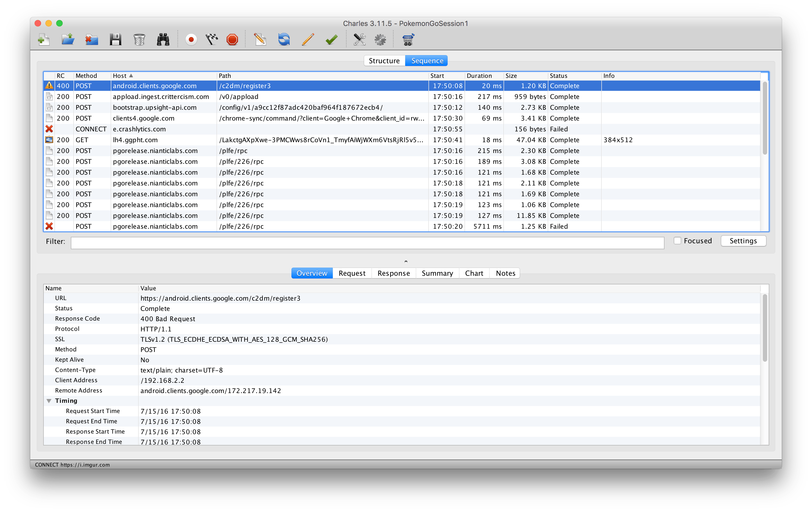Click the New Session toolbar icon
The image size is (812, 512).
(44, 39)
